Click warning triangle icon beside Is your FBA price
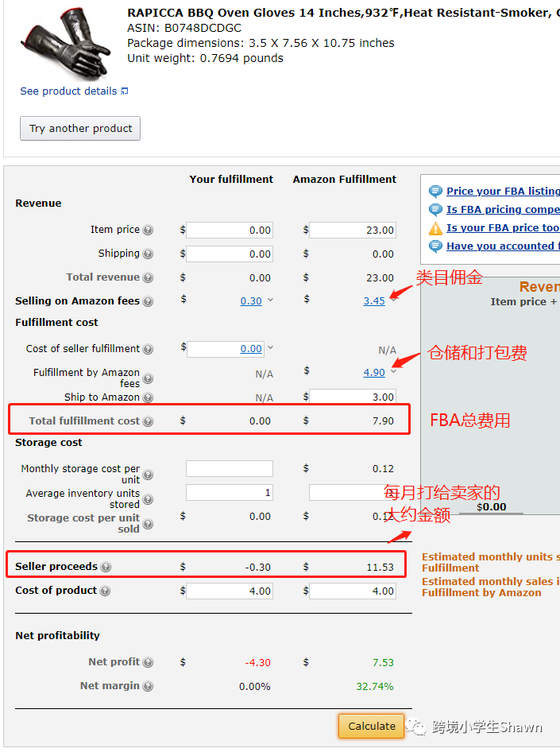The image size is (560, 752). coord(435,228)
